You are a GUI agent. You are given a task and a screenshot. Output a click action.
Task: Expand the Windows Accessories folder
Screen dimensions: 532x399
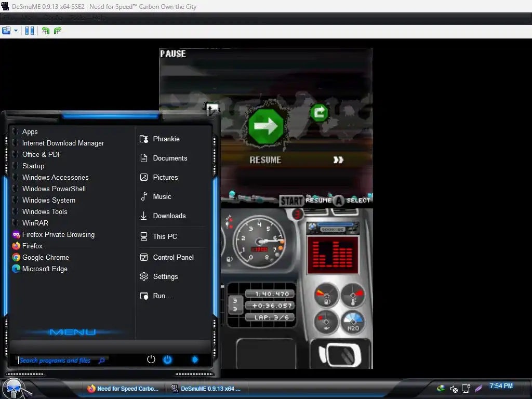(x=55, y=178)
